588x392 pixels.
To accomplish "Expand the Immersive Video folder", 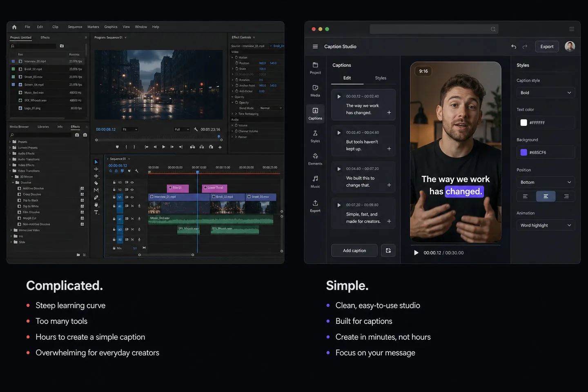I will (x=11, y=230).
